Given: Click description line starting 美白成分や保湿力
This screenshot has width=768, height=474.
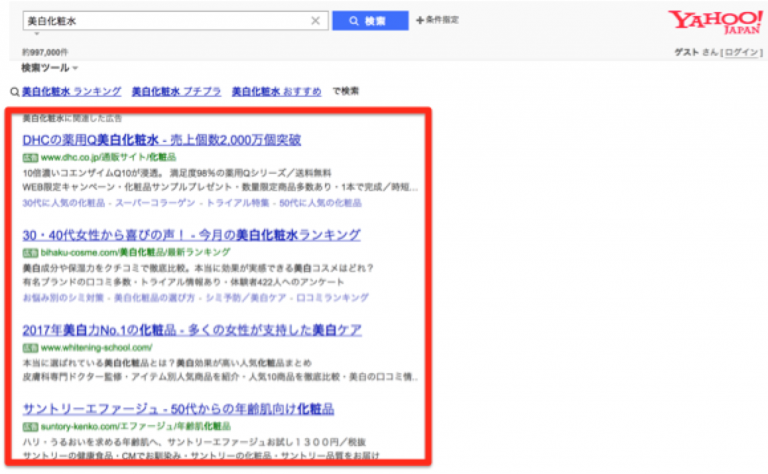Looking at the screenshot, I should pos(198,268).
